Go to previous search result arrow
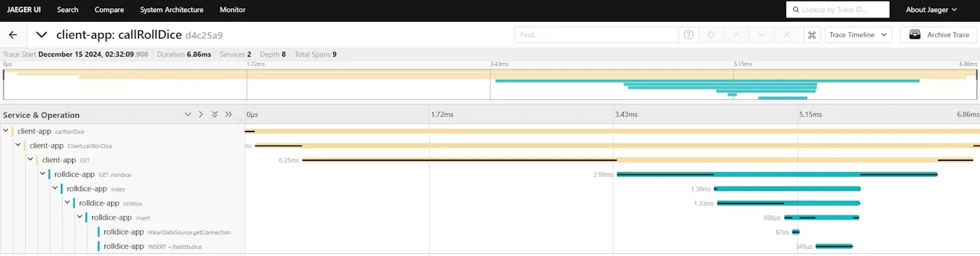 (x=736, y=35)
